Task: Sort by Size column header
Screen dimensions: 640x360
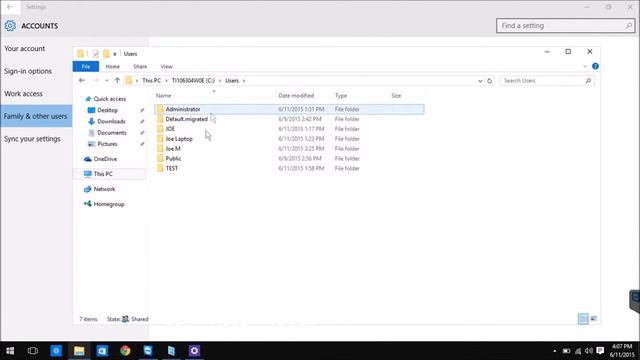Action: click(396, 96)
